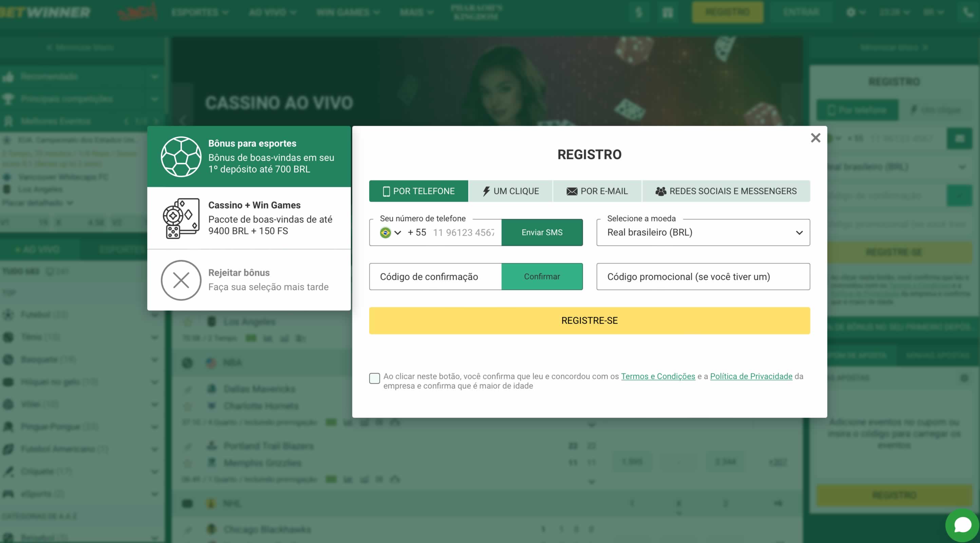Screen dimensions: 980x543
Task: Click the yellow REGISTRE-SE button
Action: point(589,321)
